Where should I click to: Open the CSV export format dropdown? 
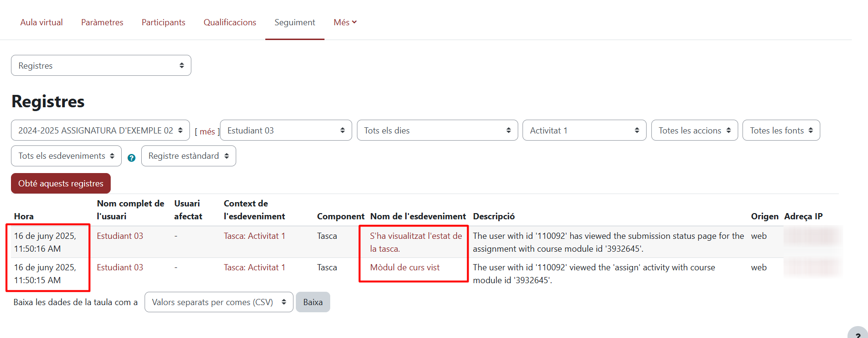[219, 302]
